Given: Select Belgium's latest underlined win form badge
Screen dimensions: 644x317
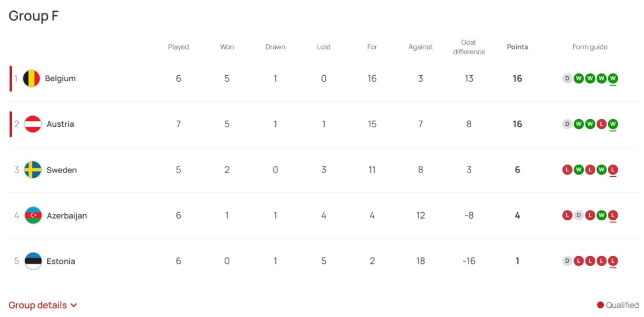Looking at the screenshot, I should 613,78.
